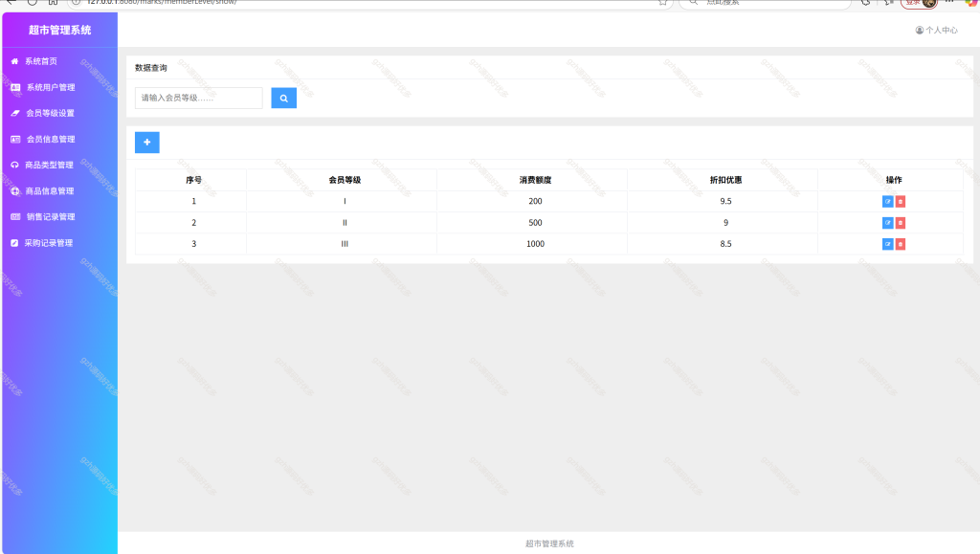Click the 数据查询 heading
This screenshot has width=980, height=554.
pos(151,68)
